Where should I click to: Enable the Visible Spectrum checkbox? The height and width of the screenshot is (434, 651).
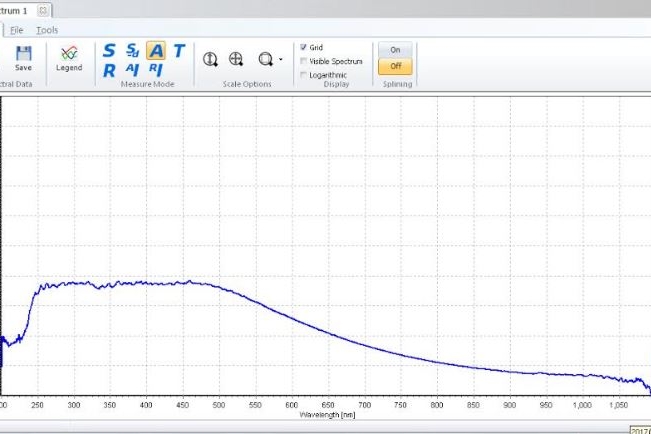point(304,61)
